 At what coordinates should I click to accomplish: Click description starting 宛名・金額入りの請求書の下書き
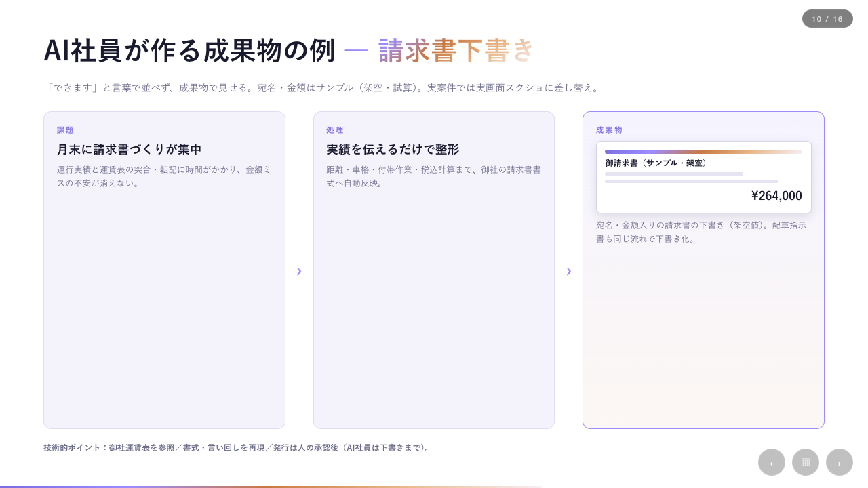(x=701, y=232)
